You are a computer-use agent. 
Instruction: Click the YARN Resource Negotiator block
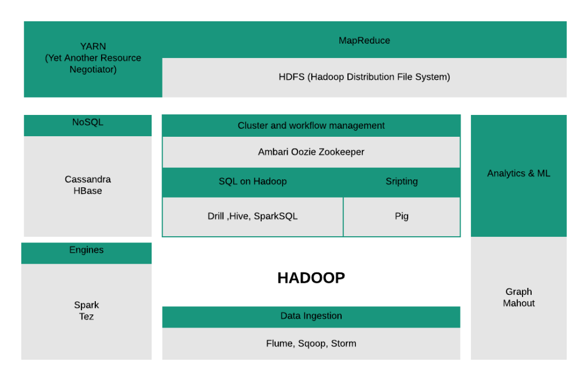pos(93,59)
